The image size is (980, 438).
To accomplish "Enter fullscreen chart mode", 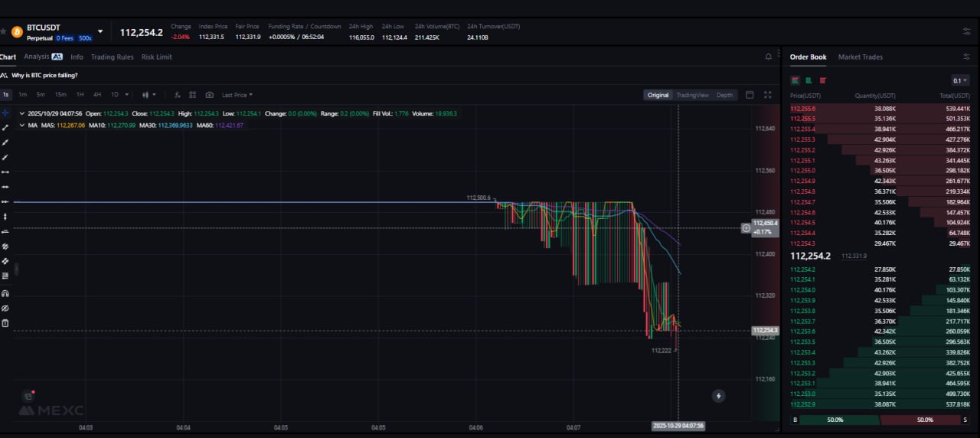I will tap(767, 95).
